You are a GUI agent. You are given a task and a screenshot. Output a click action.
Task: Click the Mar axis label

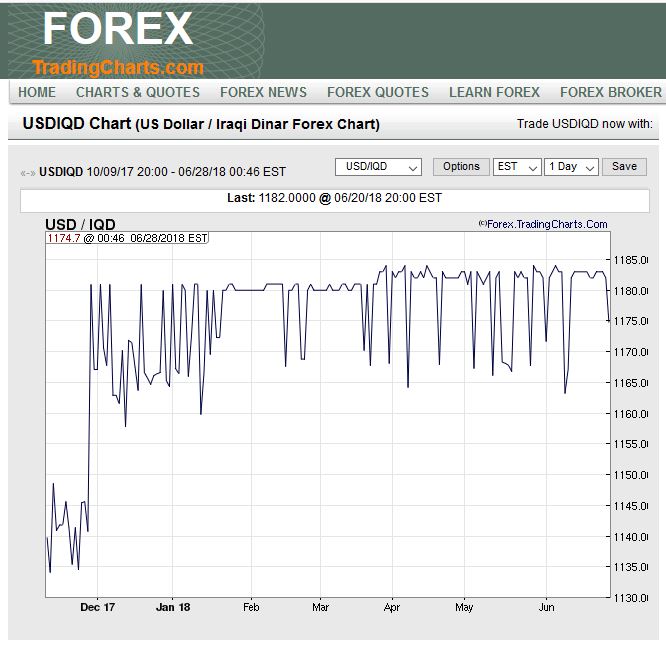point(320,607)
